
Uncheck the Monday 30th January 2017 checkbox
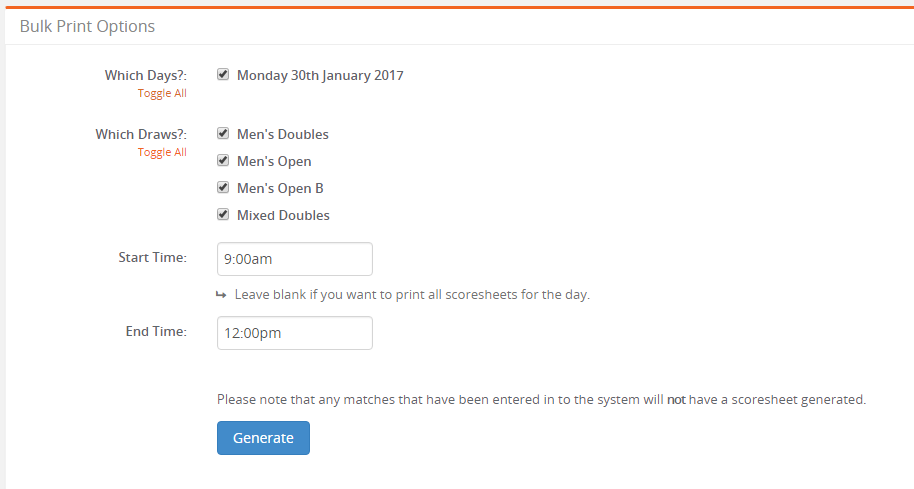(223, 74)
